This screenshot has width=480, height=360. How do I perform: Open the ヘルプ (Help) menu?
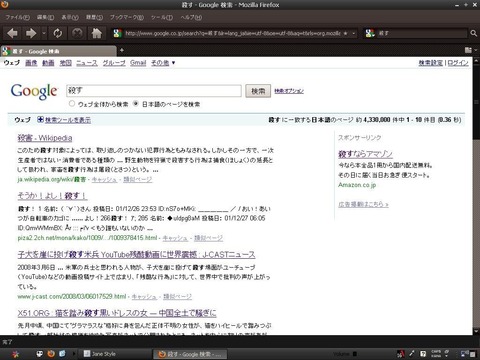pos(191,17)
